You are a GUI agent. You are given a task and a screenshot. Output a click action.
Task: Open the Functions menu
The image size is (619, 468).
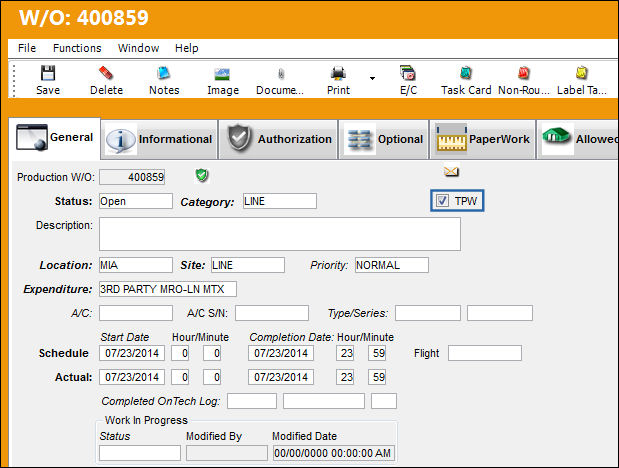(x=77, y=48)
